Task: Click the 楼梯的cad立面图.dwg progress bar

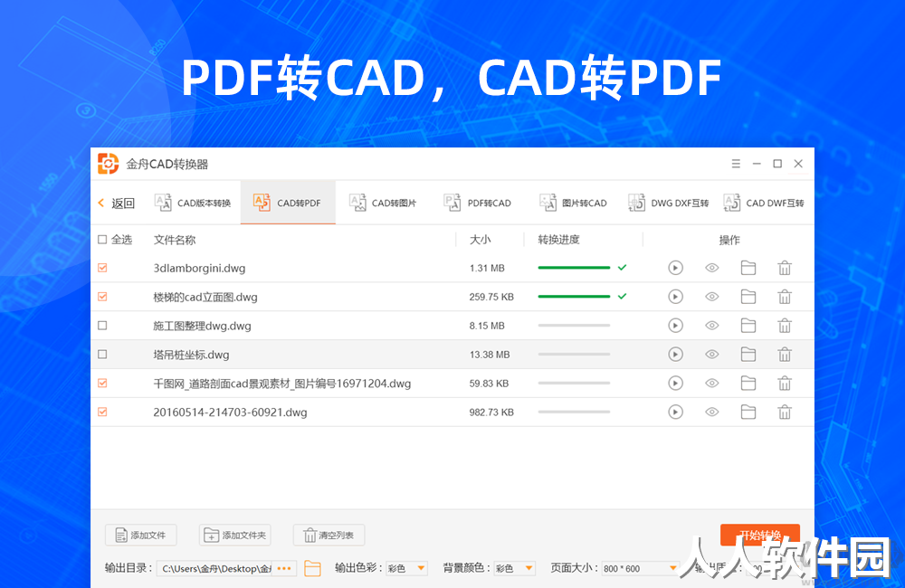Action: click(574, 297)
